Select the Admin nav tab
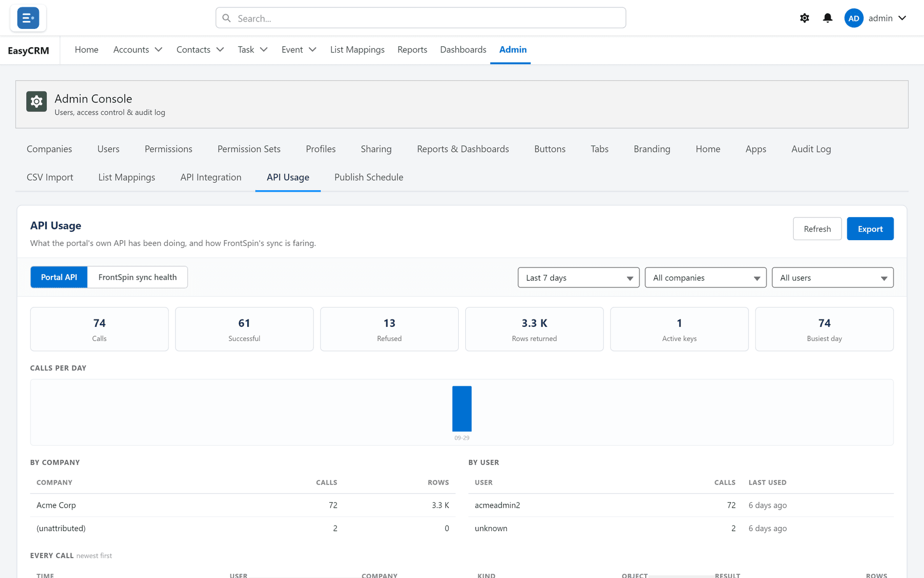This screenshot has height=578, width=924. click(512, 49)
